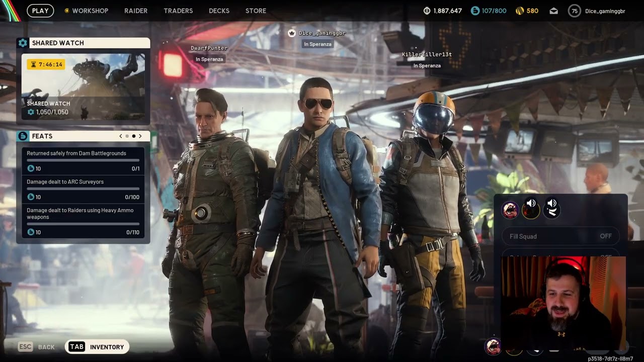644x362 pixels.
Task: Select the first Feats page dot
Action: pos(127,136)
